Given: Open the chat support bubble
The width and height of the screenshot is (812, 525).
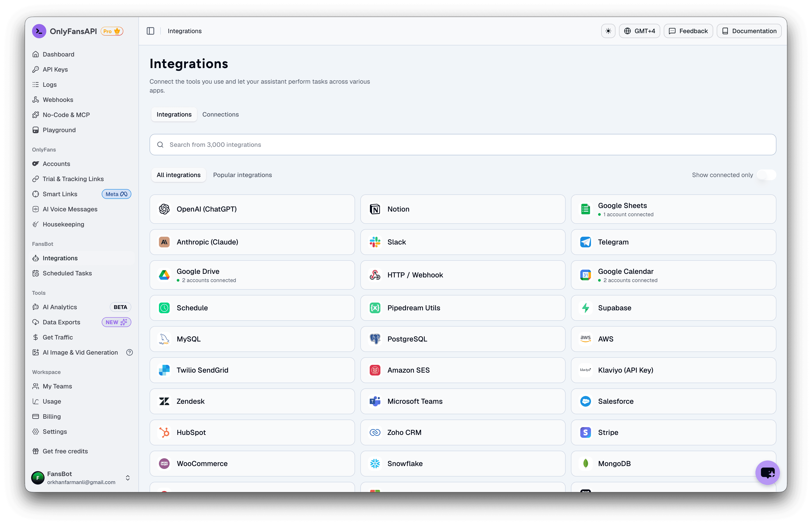Looking at the screenshot, I should [x=767, y=472].
